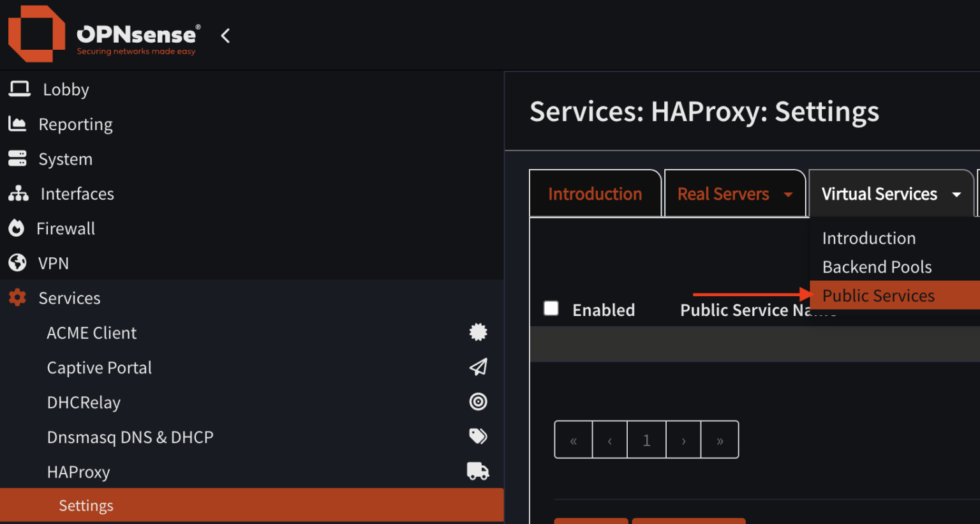980x524 pixels.
Task: Select the Captive Portal paper plane icon
Action: point(478,367)
